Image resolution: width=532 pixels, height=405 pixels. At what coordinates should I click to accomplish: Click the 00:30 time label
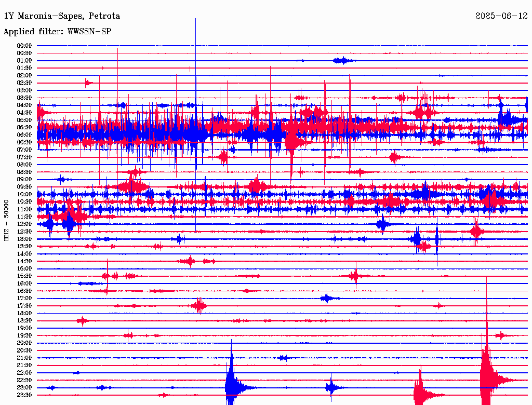pos(24,53)
